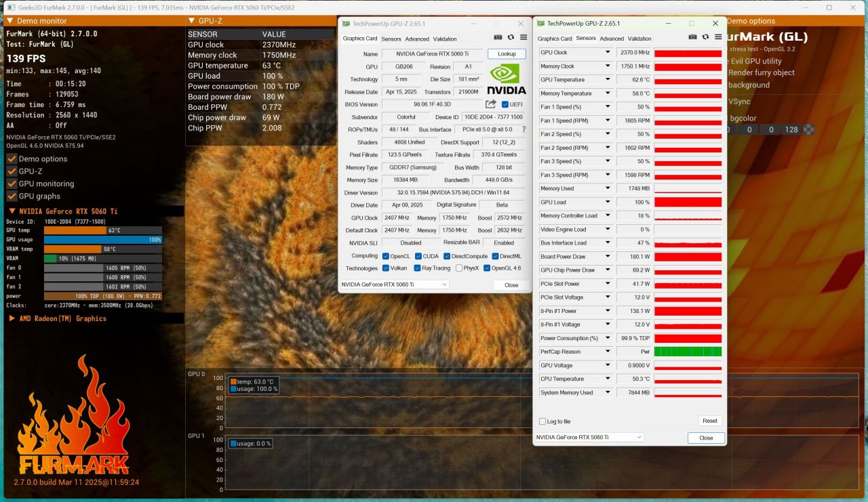
Task: Open the PerfCap Reason sensor dropdown arrow
Action: (608, 352)
